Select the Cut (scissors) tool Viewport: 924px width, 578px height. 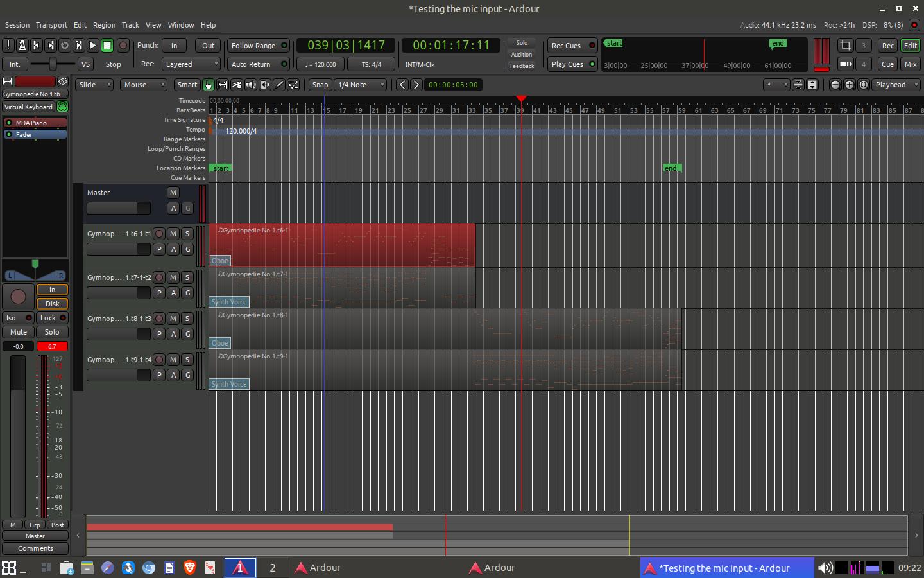[x=237, y=85]
